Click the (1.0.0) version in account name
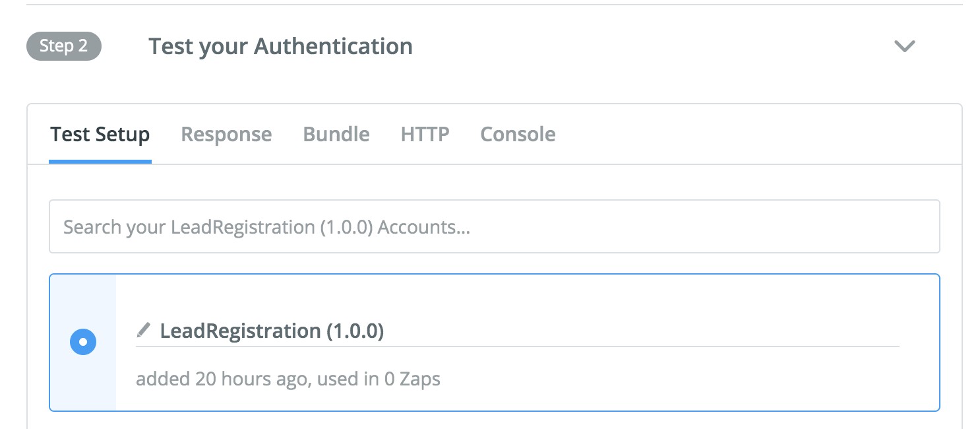The height and width of the screenshot is (429, 980). pos(355,331)
